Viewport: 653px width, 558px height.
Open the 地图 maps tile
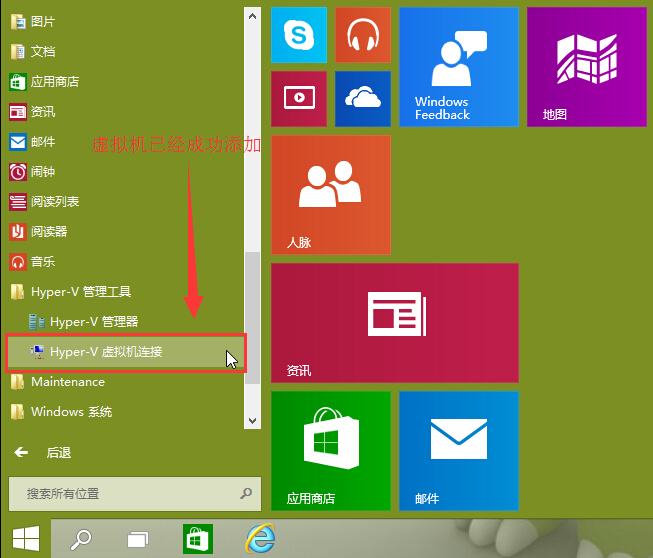coord(586,67)
